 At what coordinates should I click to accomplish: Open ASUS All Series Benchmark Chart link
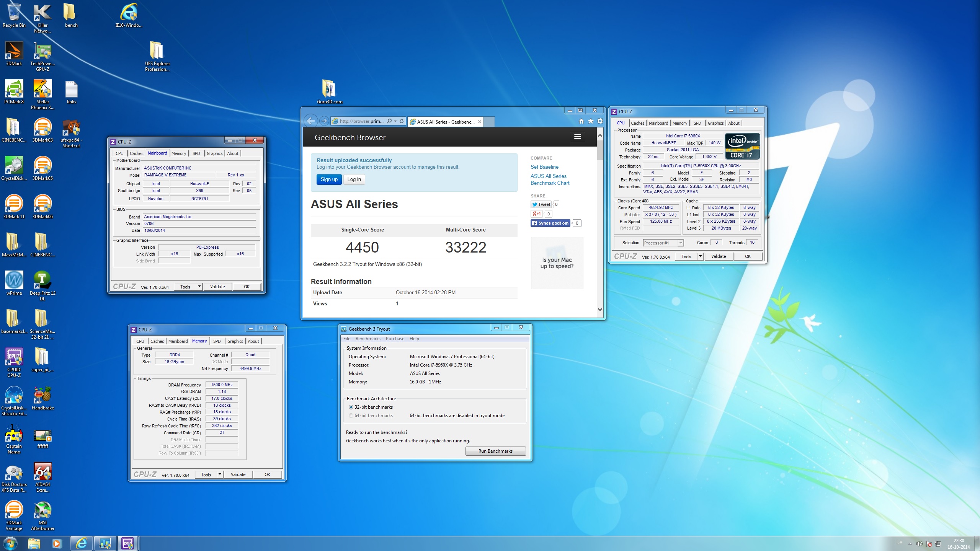click(550, 179)
